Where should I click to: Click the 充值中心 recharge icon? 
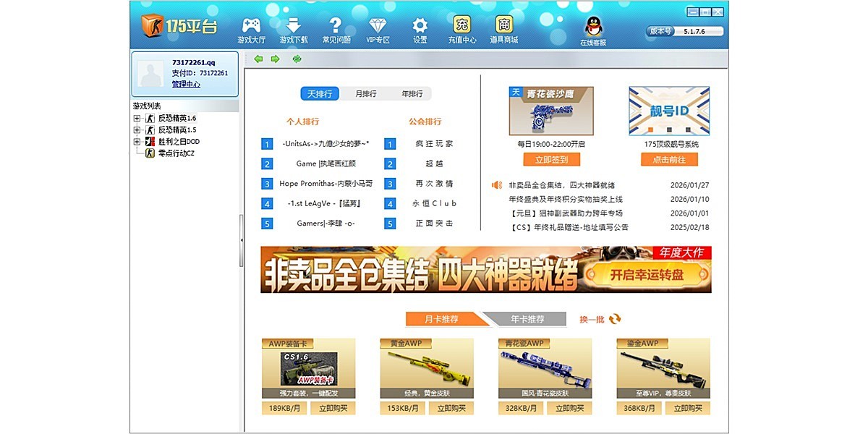point(461,23)
